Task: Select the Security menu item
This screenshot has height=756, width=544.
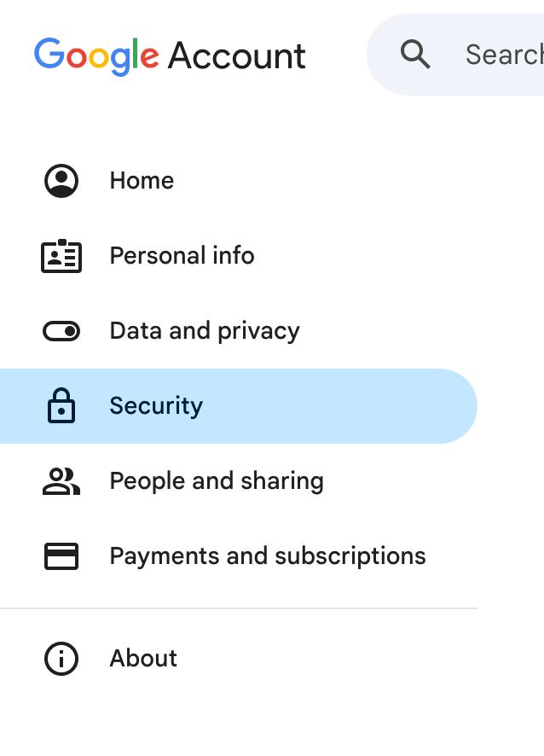Action: click(x=156, y=405)
